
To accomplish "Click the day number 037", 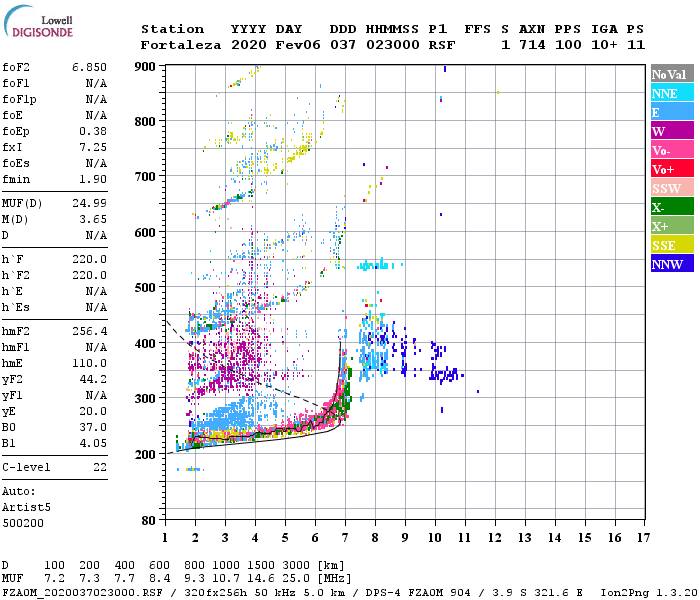I will click(343, 45).
